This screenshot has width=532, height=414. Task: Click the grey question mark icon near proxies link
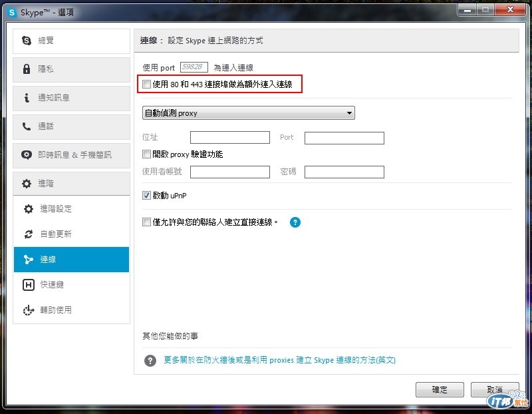[x=150, y=361]
